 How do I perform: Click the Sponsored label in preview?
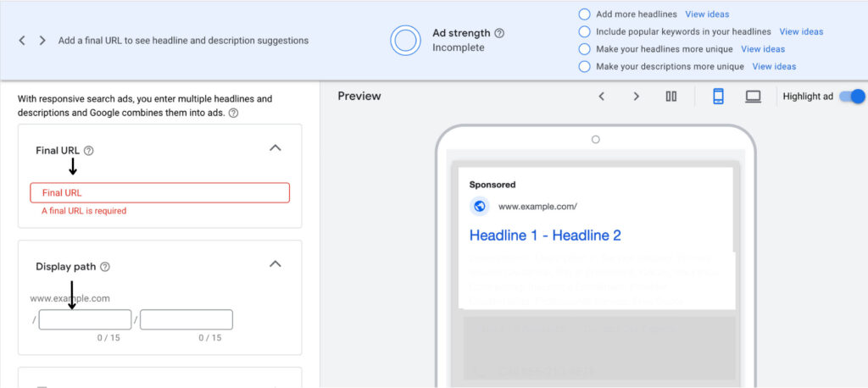(492, 185)
